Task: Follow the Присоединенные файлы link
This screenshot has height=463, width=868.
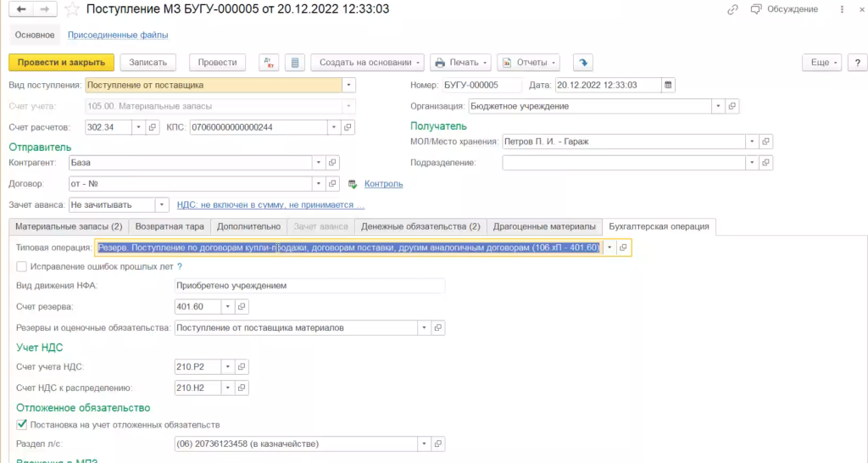Action: [118, 35]
